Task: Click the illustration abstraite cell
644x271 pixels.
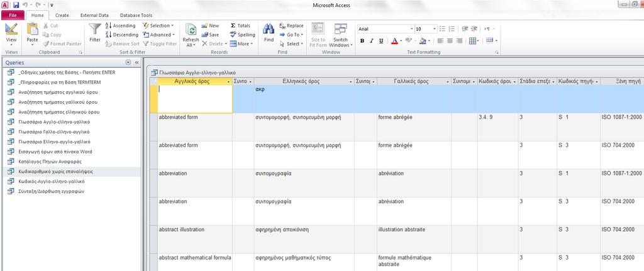Action: (414, 239)
